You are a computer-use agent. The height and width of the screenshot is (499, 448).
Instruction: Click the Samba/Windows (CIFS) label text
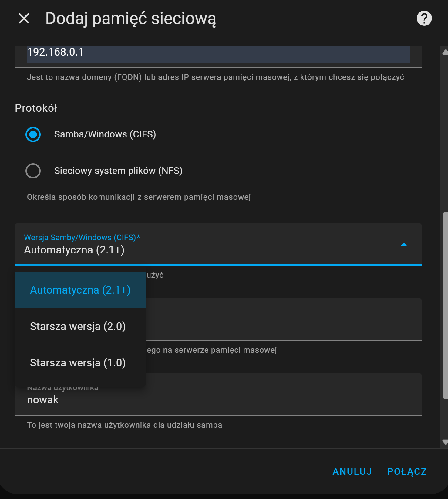pyautogui.click(x=105, y=134)
